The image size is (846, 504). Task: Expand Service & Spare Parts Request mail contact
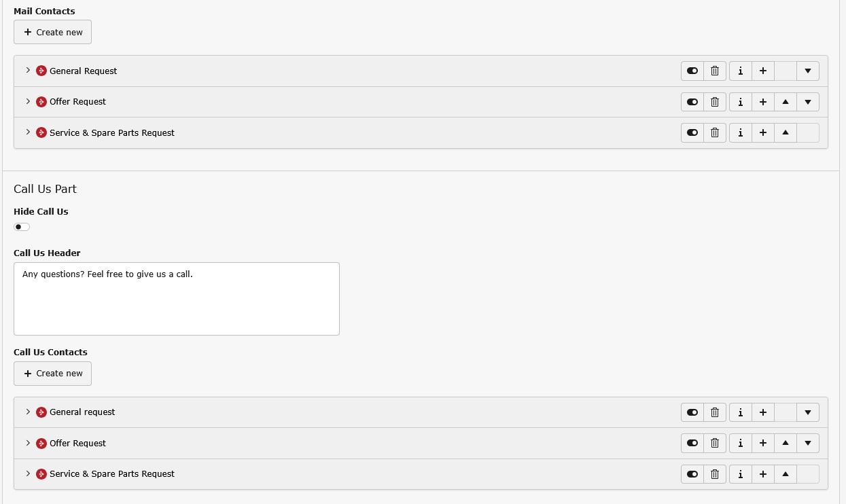28,132
